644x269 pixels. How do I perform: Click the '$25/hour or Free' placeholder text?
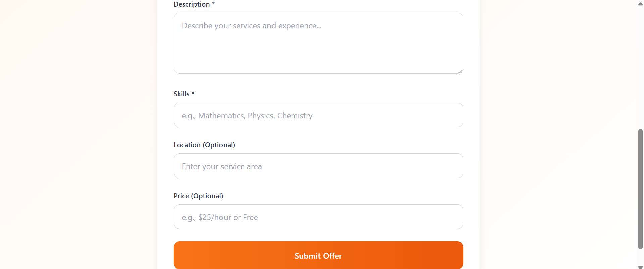coord(228,217)
